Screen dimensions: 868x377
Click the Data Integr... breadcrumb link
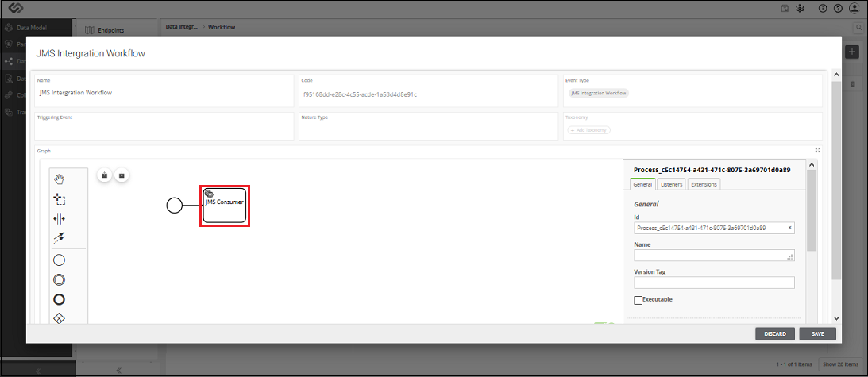[x=182, y=26]
